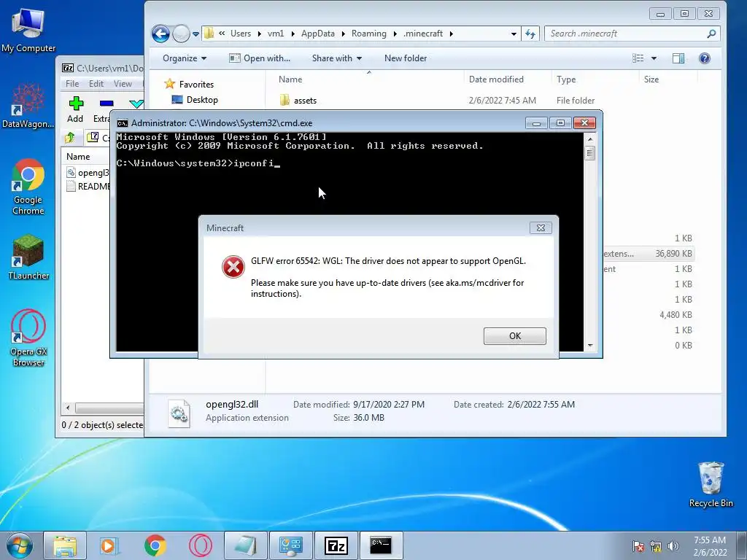Click Users in address breadcrumb
747x560 pixels.
click(241, 34)
